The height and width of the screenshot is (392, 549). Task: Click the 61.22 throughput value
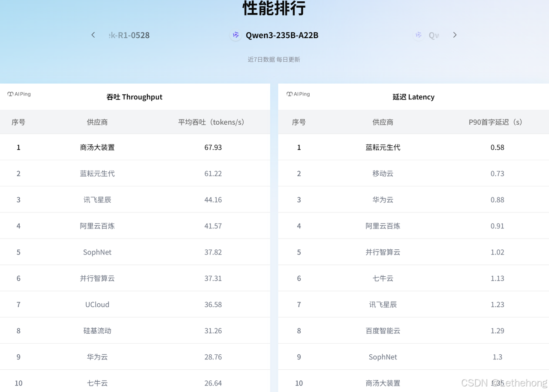(x=213, y=174)
